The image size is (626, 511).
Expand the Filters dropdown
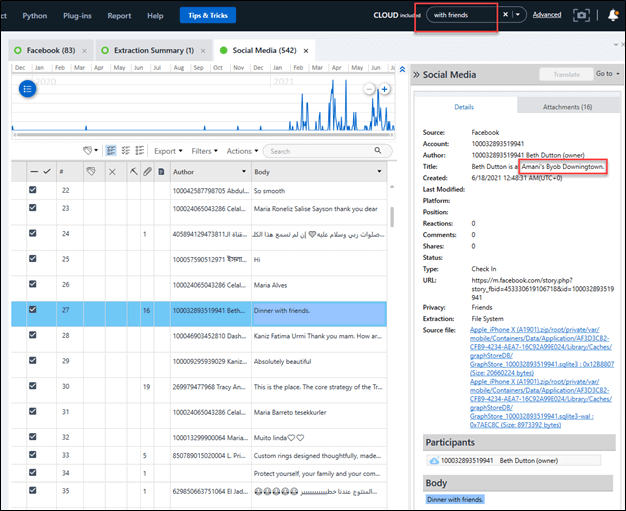205,151
